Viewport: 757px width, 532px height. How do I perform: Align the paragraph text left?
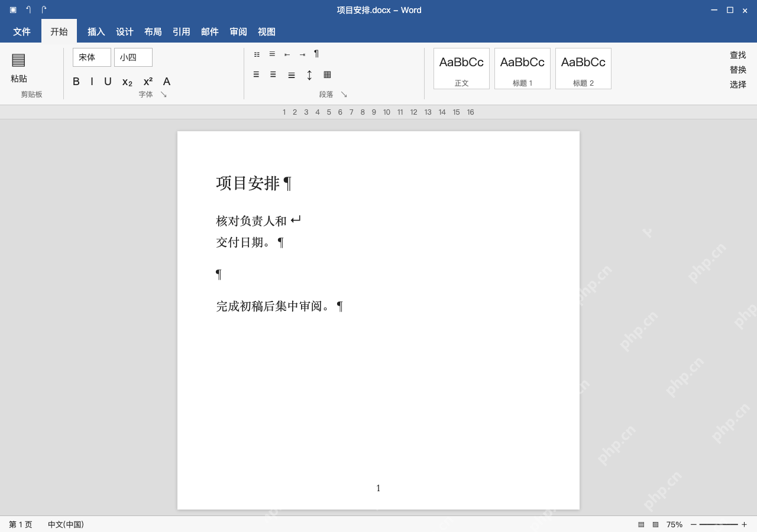point(256,74)
